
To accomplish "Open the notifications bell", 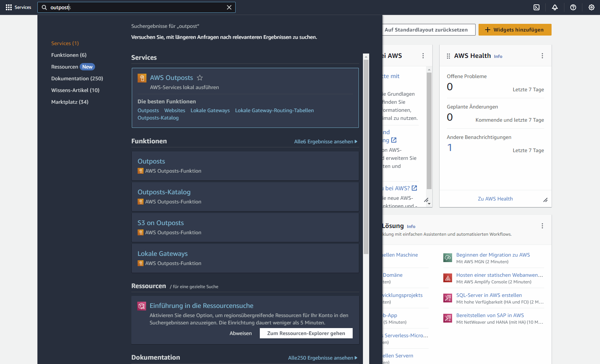I will pos(555,7).
